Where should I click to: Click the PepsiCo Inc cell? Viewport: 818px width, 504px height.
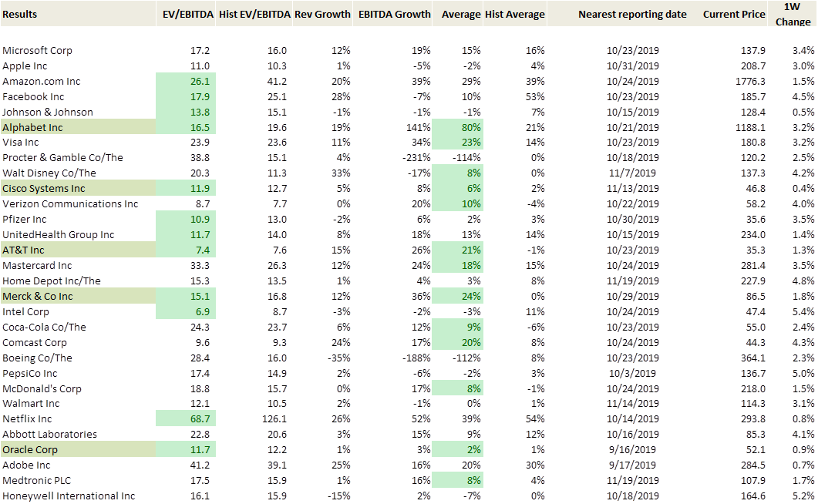30,373
